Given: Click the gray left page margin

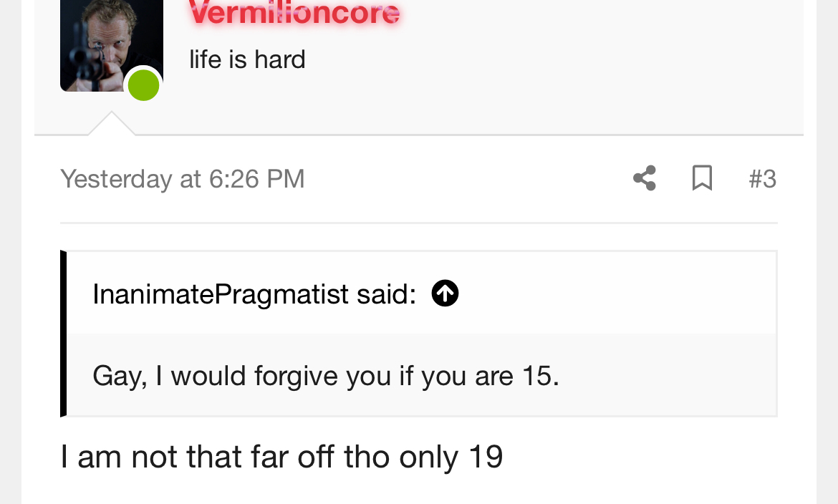Looking at the screenshot, I should coord(11,252).
